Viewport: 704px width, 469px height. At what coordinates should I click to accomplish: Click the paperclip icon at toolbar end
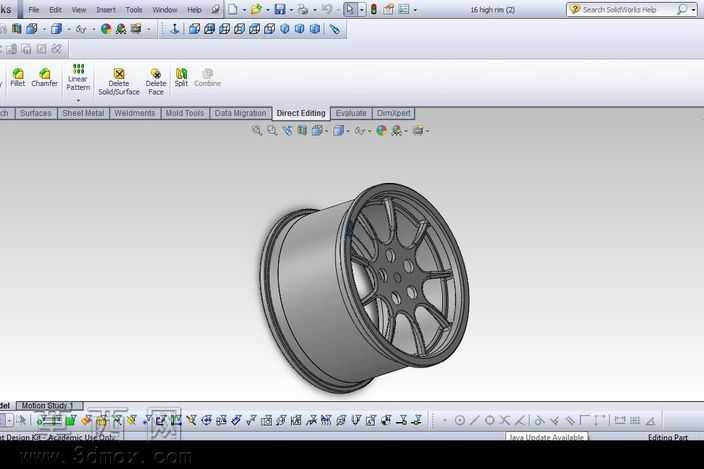[x=334, y=29]
